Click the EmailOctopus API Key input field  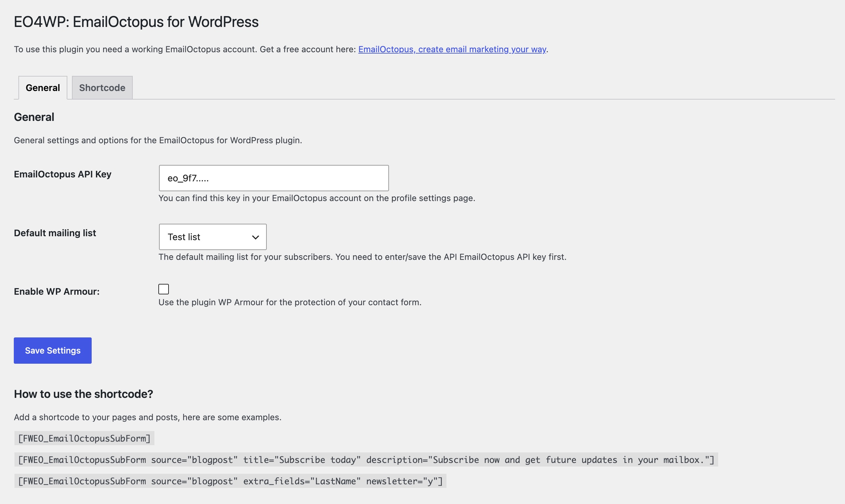pyautogui.click(x=274, y=178)
